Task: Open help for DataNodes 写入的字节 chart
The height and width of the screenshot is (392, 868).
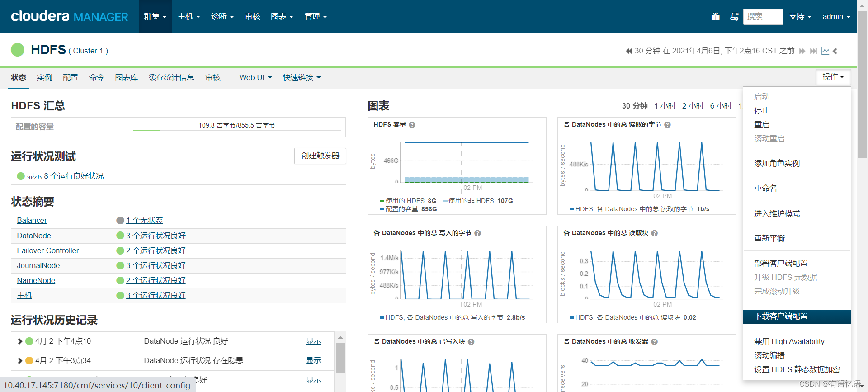Action: 477,233
